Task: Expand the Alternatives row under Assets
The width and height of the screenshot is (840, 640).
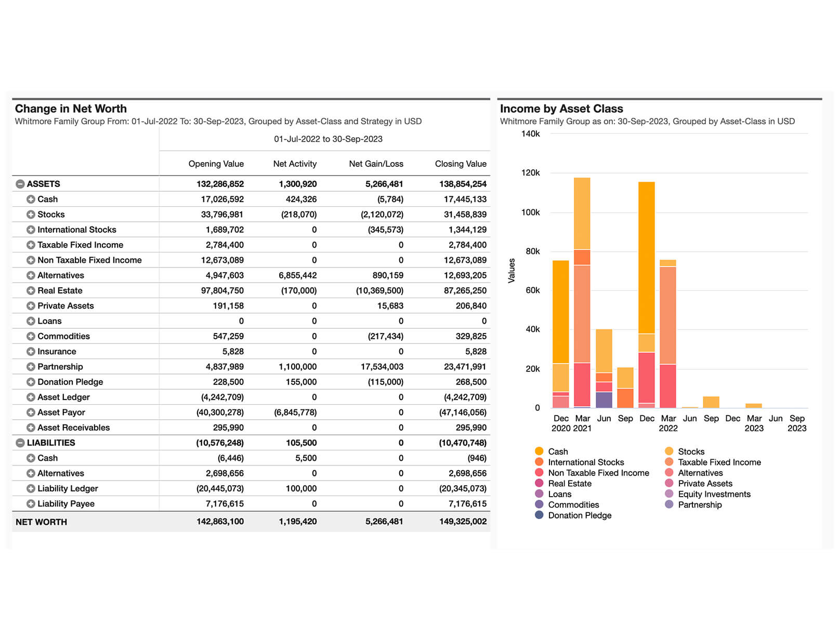Action: [31, 275]
